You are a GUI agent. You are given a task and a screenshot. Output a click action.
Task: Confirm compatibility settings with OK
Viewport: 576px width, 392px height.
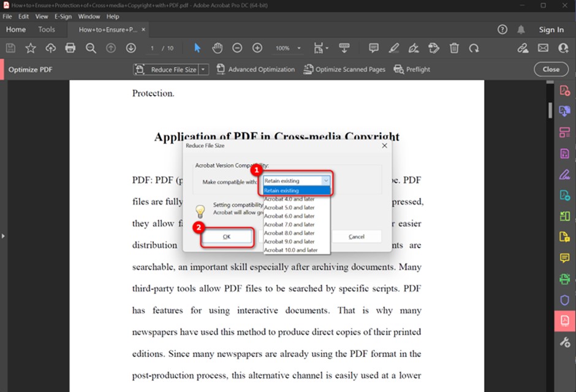[x=227, y=236]
